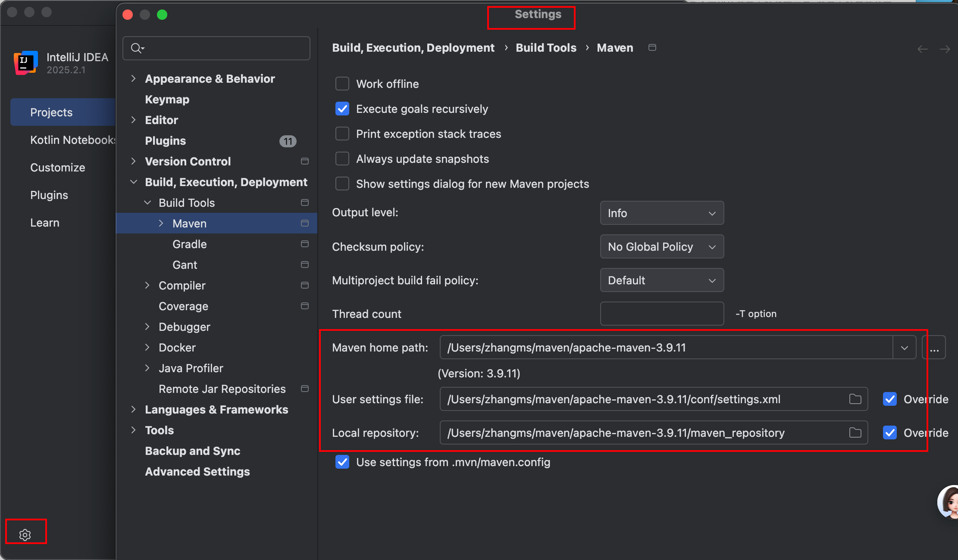Expand the Java Profiler node chevron
The width and height of the screenshot is (958, 560).
[x=147, y=368]
